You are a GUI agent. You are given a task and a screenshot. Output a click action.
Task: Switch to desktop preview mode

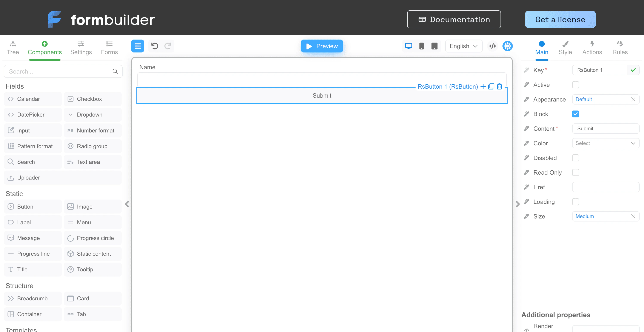(x=408, y=46)
